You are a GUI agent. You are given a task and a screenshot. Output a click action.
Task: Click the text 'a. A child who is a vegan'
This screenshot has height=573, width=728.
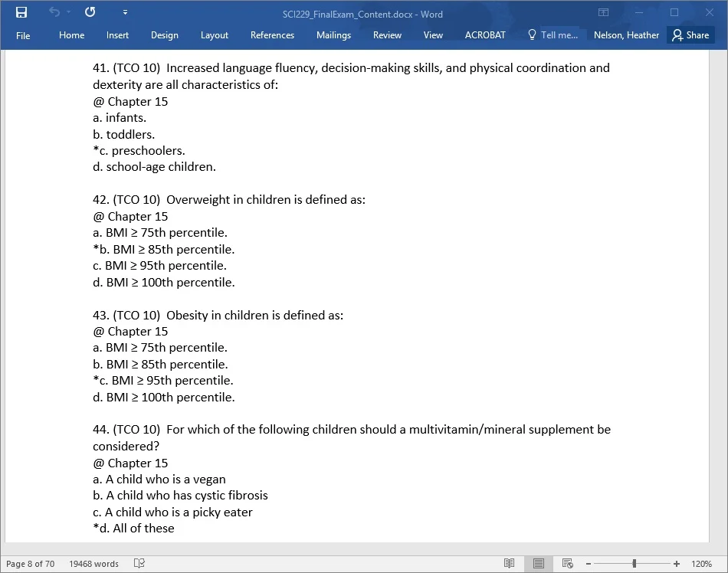[x=159, y=480]
